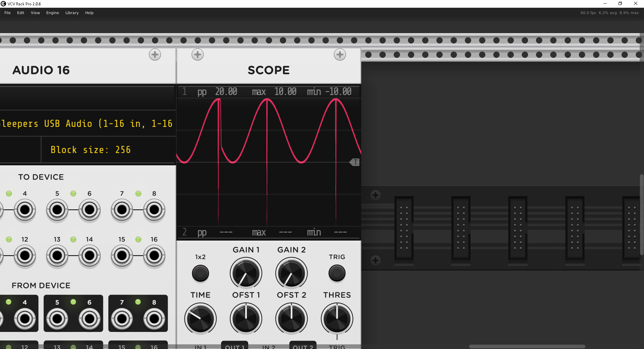Screen dimensions: 644x349
Task: Click the Scope channel 2 stats readout
Action: (269, 232)
